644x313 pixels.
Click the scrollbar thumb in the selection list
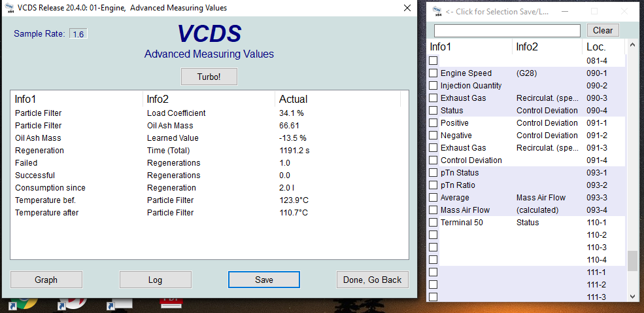[x=632, y=261]
